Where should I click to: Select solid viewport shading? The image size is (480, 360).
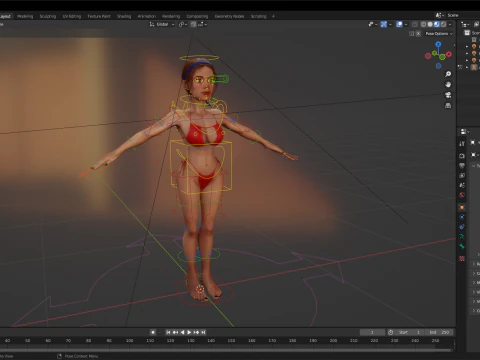point(430,24)
